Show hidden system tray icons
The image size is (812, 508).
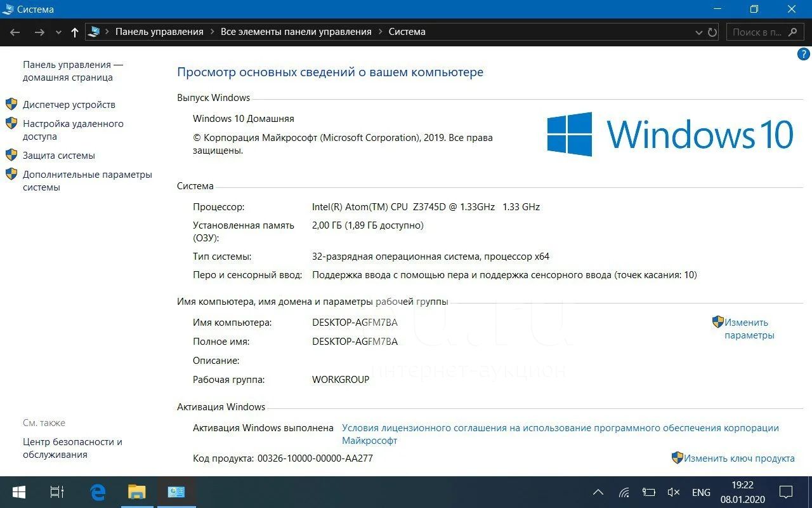coord(598,492)
